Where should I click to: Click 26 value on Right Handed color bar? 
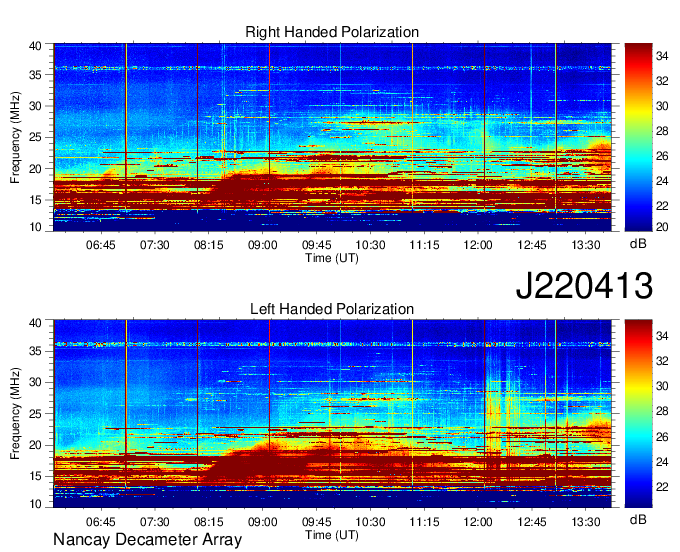[x=662, y=156]
